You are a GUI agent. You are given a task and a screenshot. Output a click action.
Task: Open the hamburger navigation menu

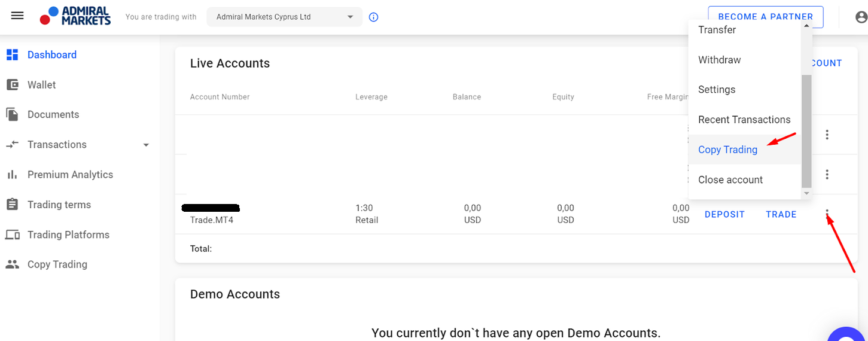point(17,16)
